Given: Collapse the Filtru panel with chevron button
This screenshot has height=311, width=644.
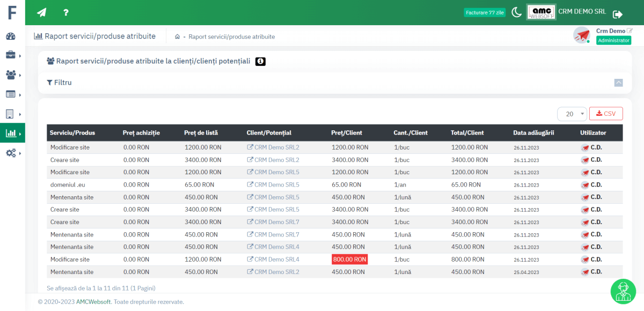Looking at the screenshot, I should 618,83.
